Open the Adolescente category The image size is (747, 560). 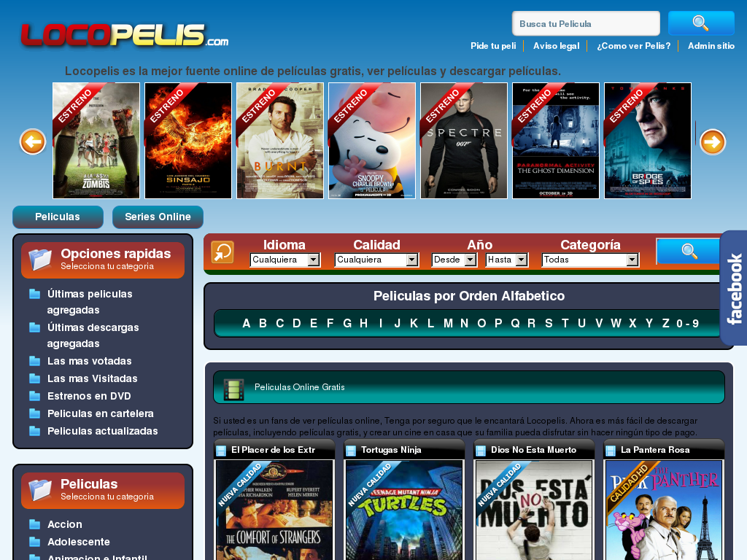click(79, 542)
